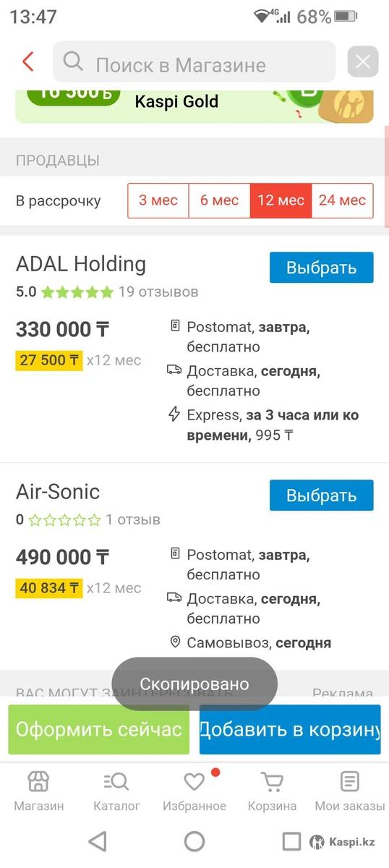Select the 12 мес installment option
The height and width of the screenshot is (868, 389).
[x=281, y=200]
